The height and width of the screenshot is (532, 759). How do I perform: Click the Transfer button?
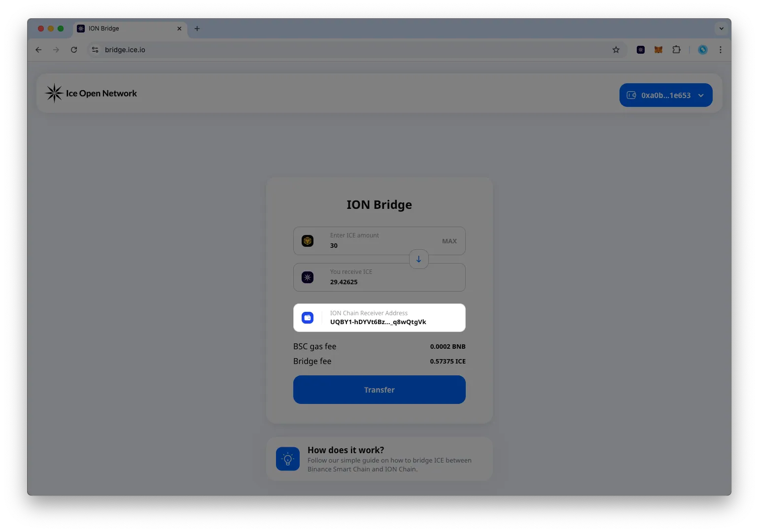379,390
